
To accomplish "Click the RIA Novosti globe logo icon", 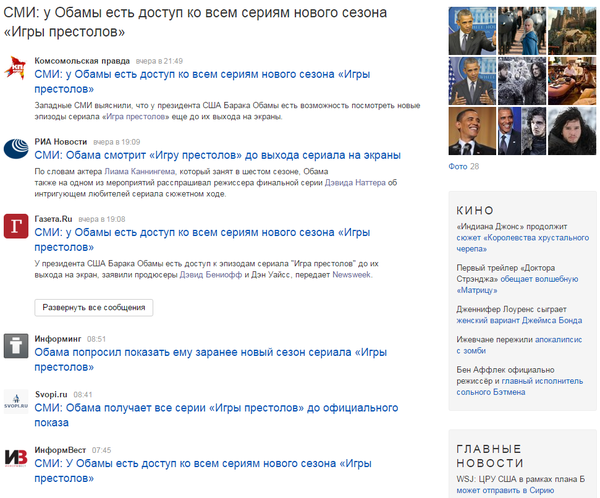I will pos(16,149).
